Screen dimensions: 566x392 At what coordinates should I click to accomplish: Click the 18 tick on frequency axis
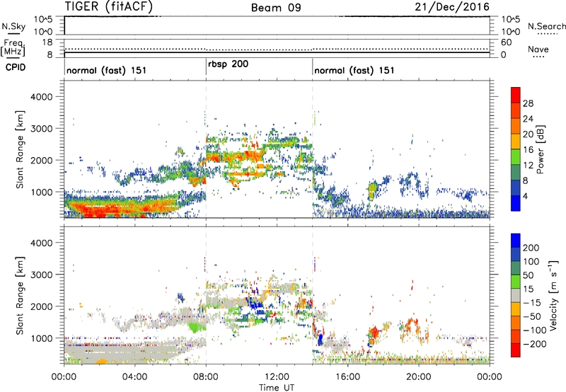(47, 42)
